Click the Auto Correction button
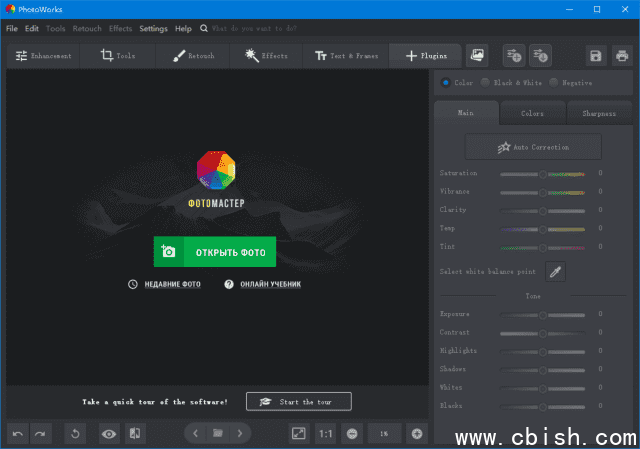Screen dimensions: 640x449 point(533,147)
